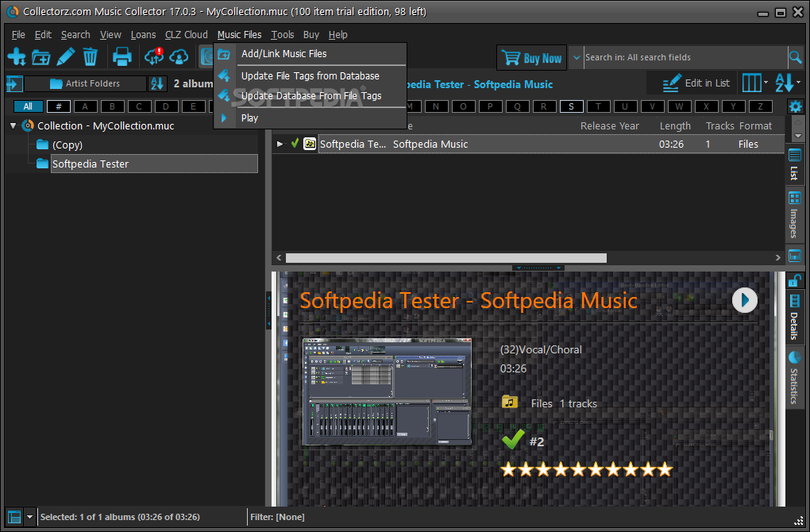This screenshot has width=810, height=532.
Task: Open the CLZ Cloud menu
Action: click(x=187, y=35)
